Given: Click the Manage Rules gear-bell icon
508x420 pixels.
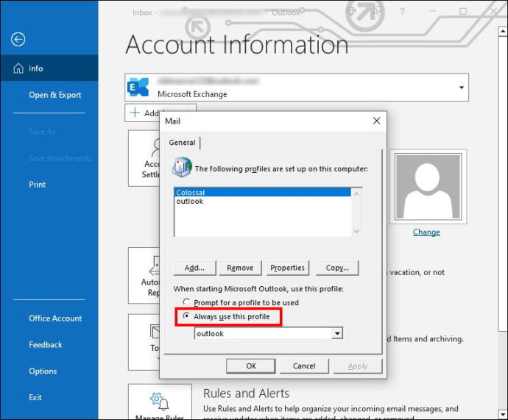Looking at the screenshot, I should (x=160, y=401).
